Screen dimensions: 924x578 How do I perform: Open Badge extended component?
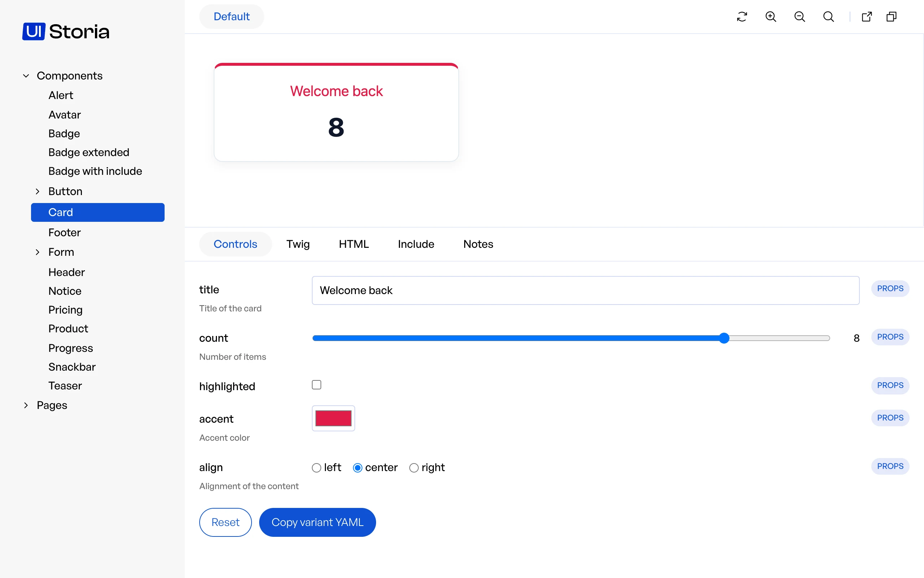[x=88, y=152]
